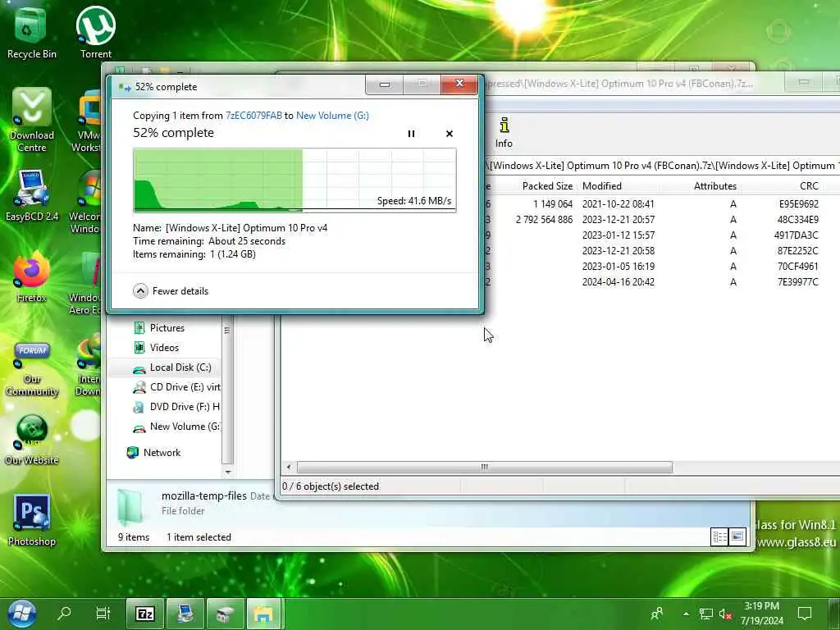The width and height of the screenshot is (840, 630).
Task: Launch Photoshop from the desktop
Action: [32, 519]
